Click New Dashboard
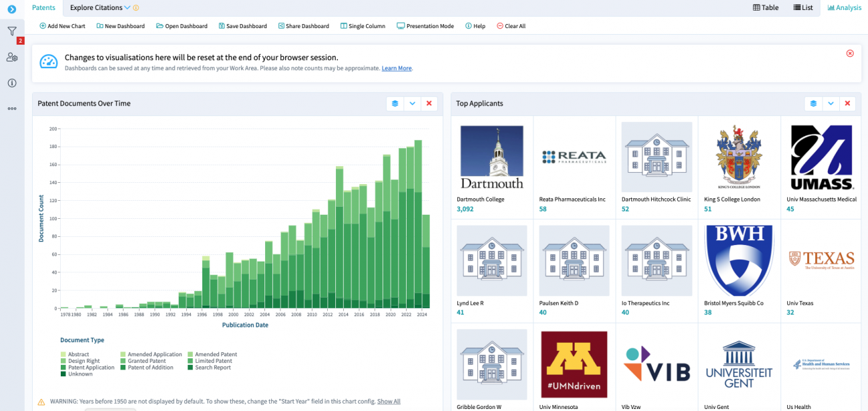This screenshot has width=868, height=411. point(120,26)
